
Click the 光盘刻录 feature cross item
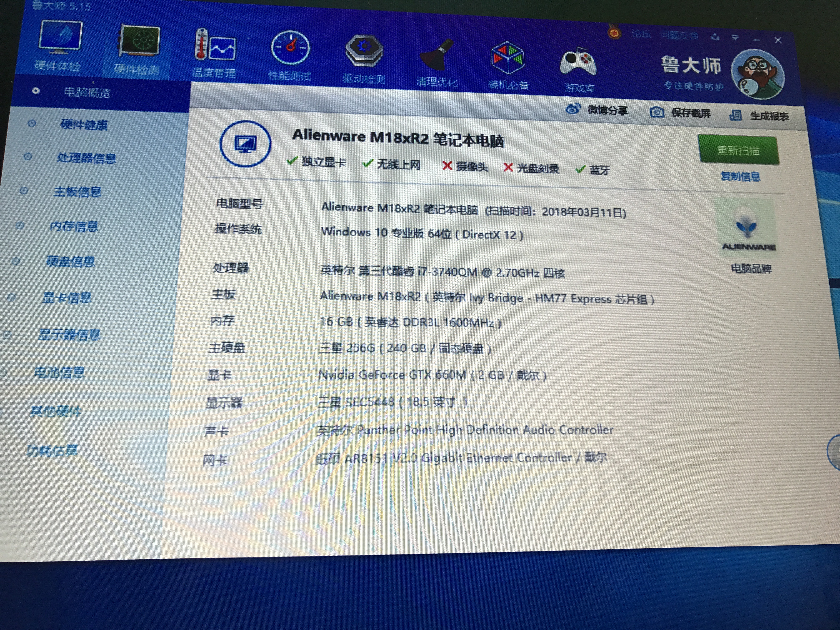tap(531, 168)
